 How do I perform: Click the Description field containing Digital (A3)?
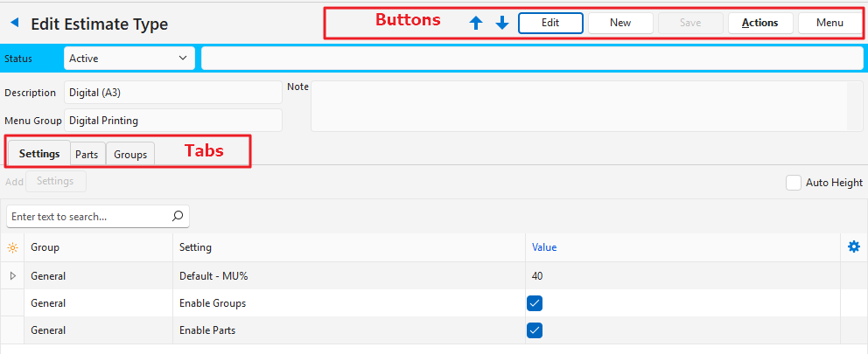pos(172,93)
